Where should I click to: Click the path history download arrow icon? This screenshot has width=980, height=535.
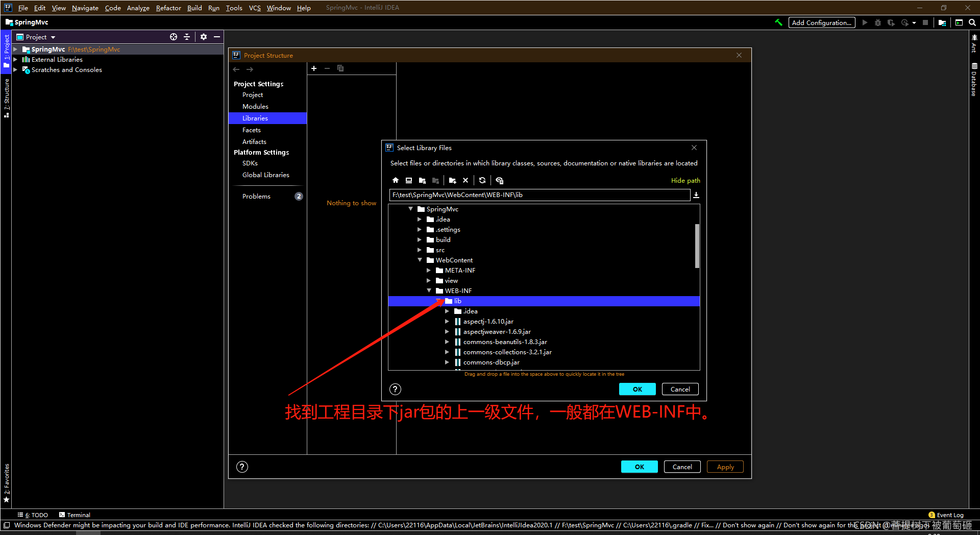tap(696, 195)
